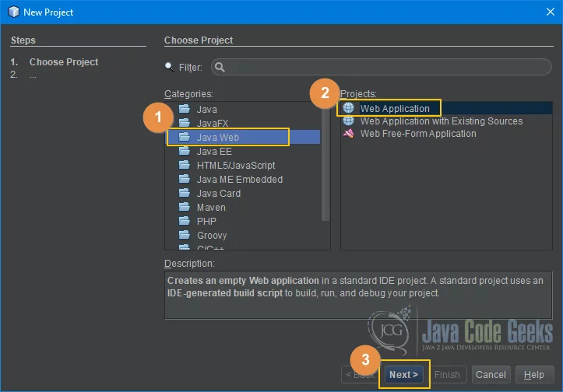Viewport: 563px width, 392px height.
Task: Click the Choose Project step in Steps
Action: [64, 61]
